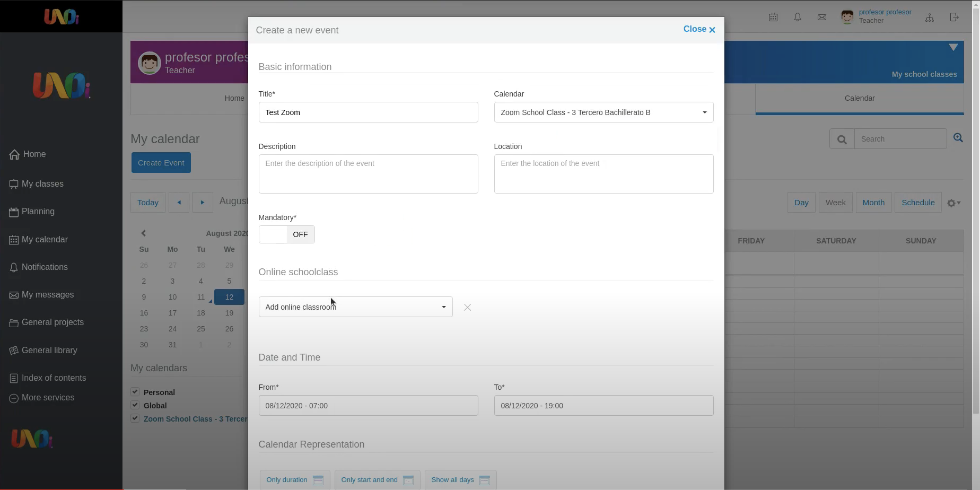Click the logout icon in header
Screen dimensions: 980x490
[x=955, y=17]
